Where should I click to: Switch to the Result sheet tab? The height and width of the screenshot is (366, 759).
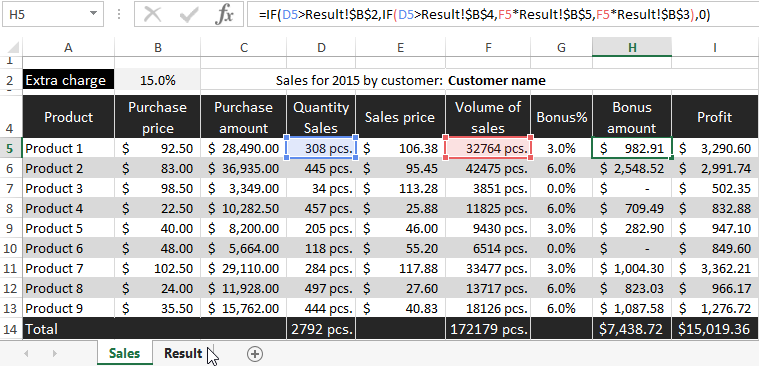(x=182, y=353)
